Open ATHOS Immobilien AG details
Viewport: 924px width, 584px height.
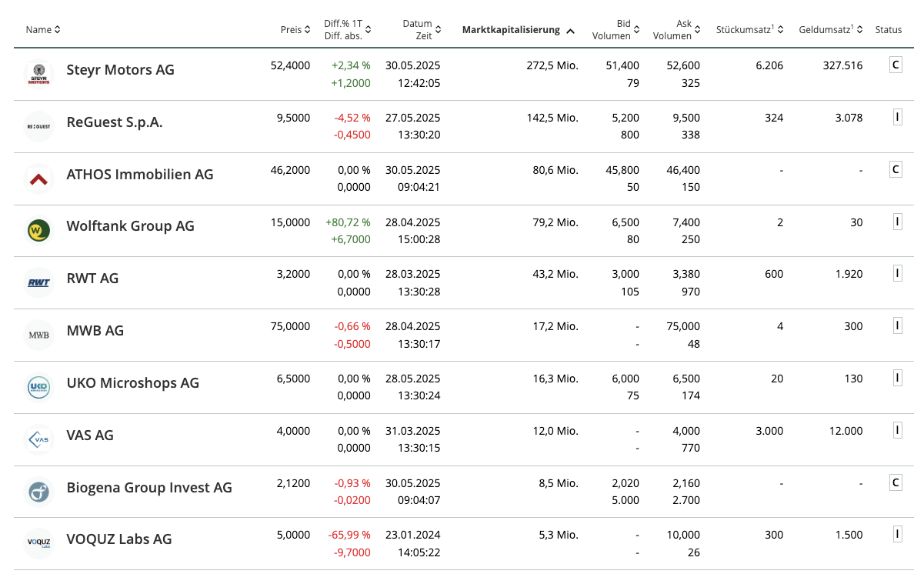(140, 175)
